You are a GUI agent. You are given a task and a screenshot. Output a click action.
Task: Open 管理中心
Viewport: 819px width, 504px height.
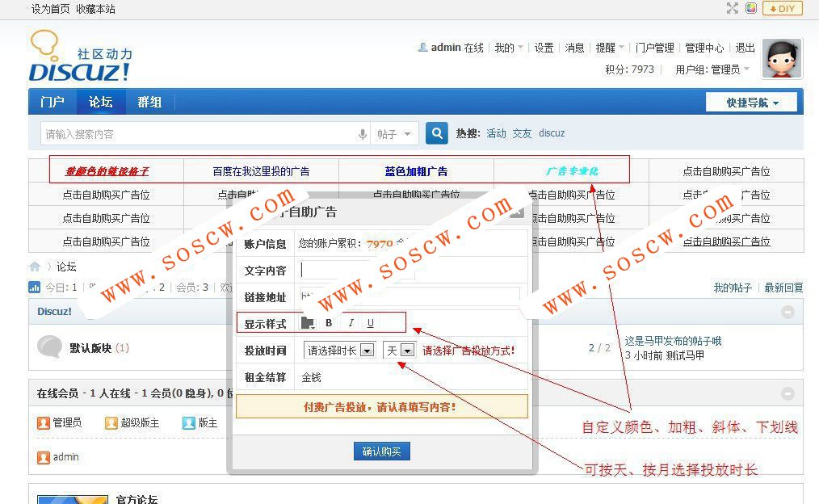[x=704, y=48]
